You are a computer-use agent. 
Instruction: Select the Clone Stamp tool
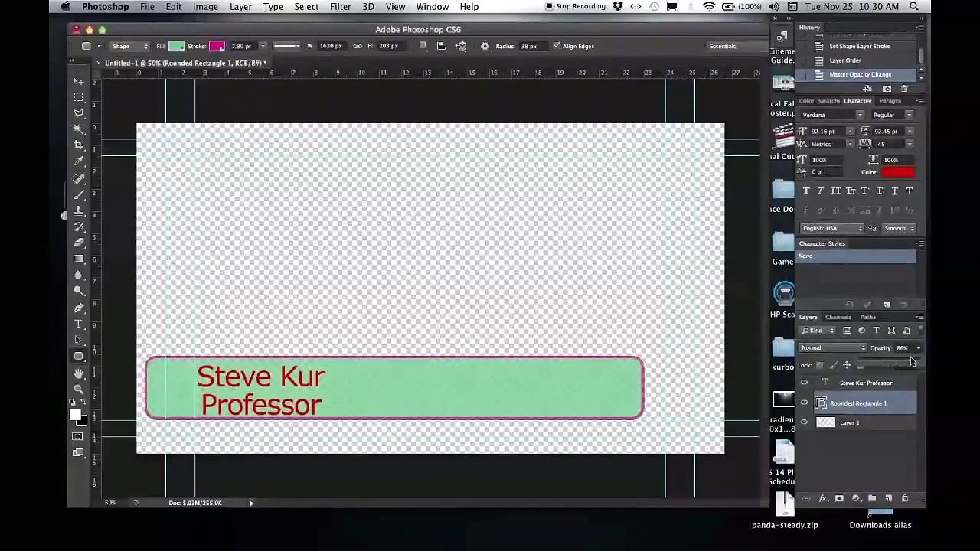tap(79, 210)
